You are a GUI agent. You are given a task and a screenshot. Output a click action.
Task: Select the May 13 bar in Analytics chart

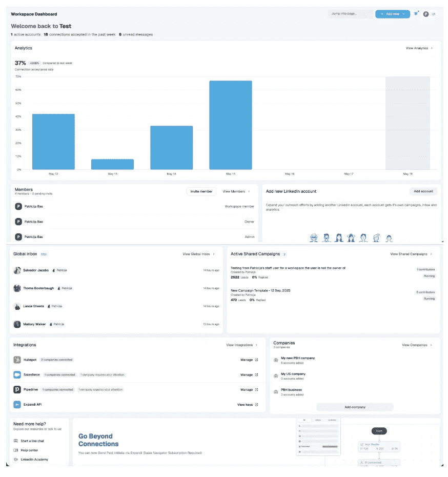click(x=112, y=164)
